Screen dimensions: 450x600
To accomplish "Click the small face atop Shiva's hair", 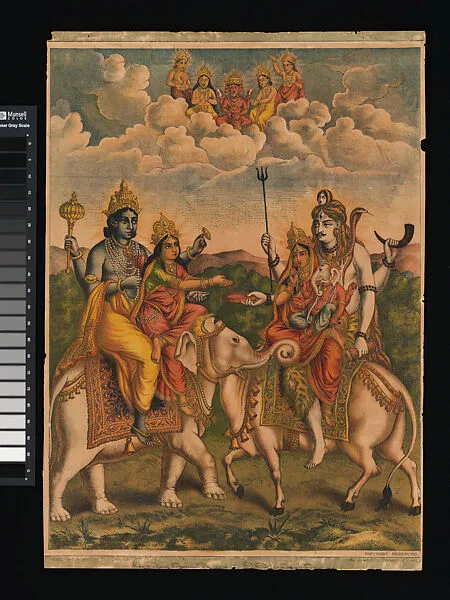I will click(x=324, y=197).
